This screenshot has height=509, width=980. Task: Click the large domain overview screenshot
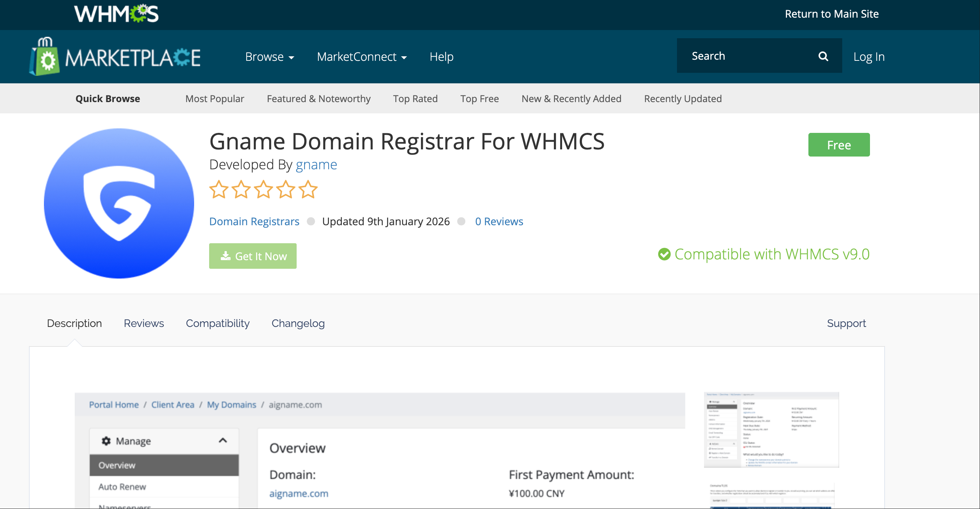coord(380,450)
